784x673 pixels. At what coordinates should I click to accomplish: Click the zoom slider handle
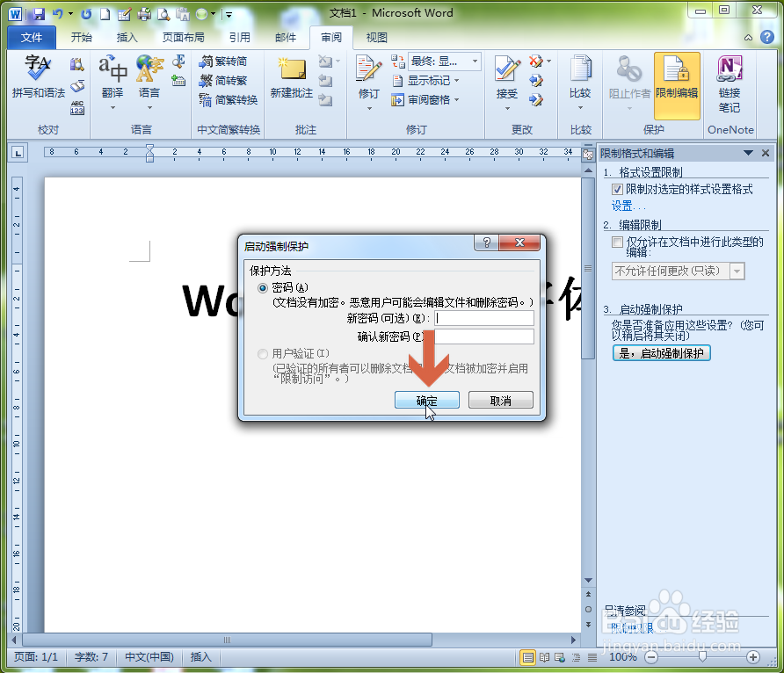[x=702, y=656]
